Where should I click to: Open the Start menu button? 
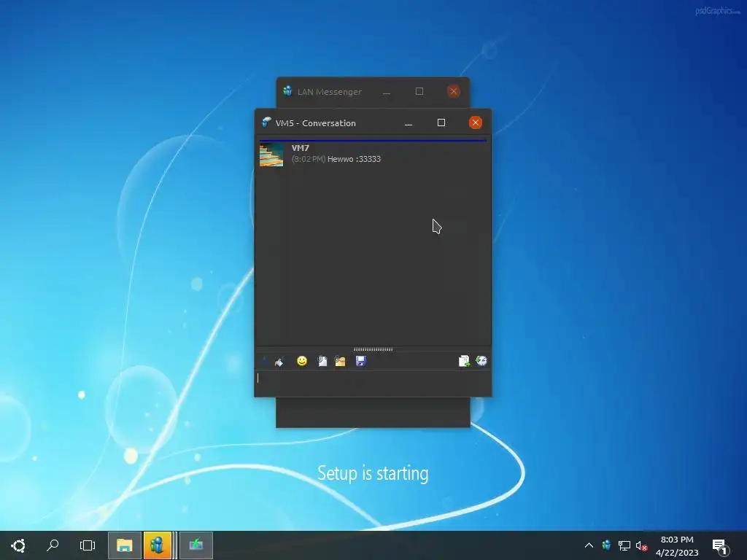coord(18,545)
